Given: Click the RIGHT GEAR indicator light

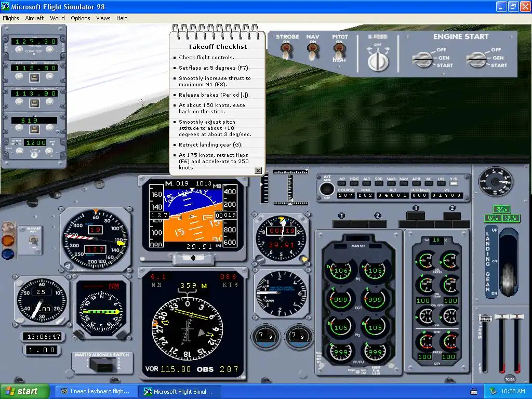Looking at the screenshot, I should point(511,218).
